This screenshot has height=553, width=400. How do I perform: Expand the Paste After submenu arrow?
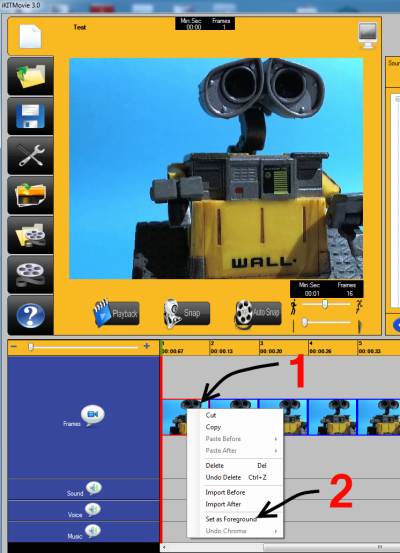point(276,451)
